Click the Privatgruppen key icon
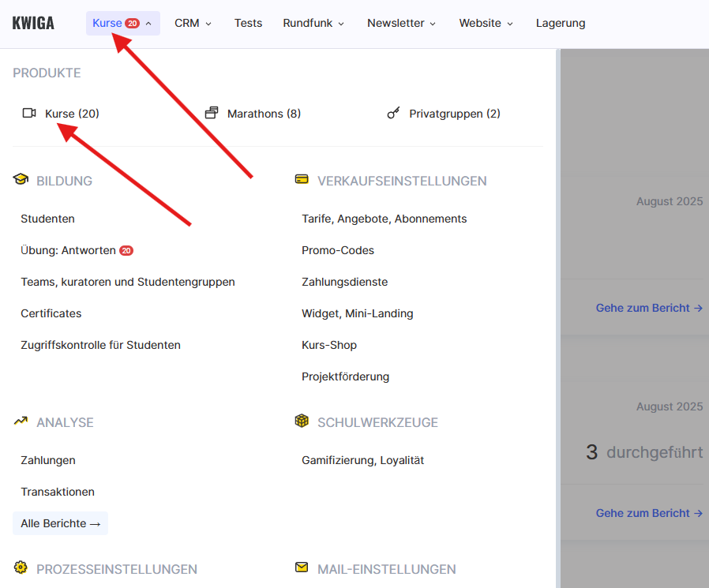709x588 pixels. (393, 114)
